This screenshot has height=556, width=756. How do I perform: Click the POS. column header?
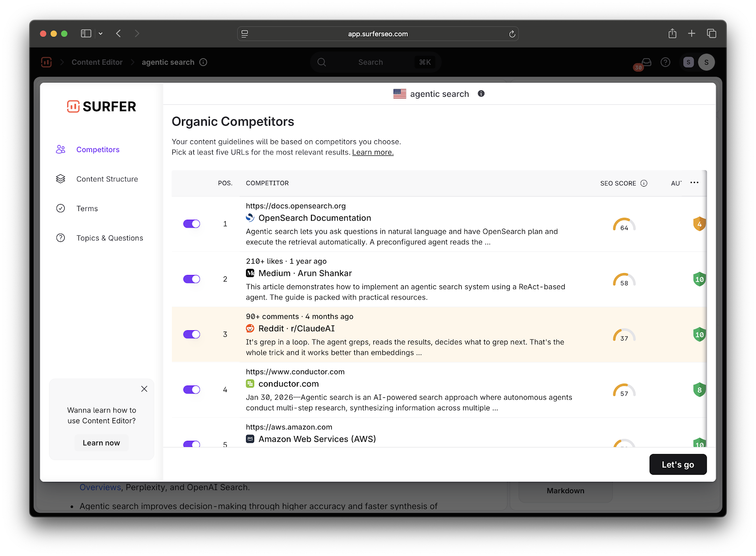pos(225,183)
